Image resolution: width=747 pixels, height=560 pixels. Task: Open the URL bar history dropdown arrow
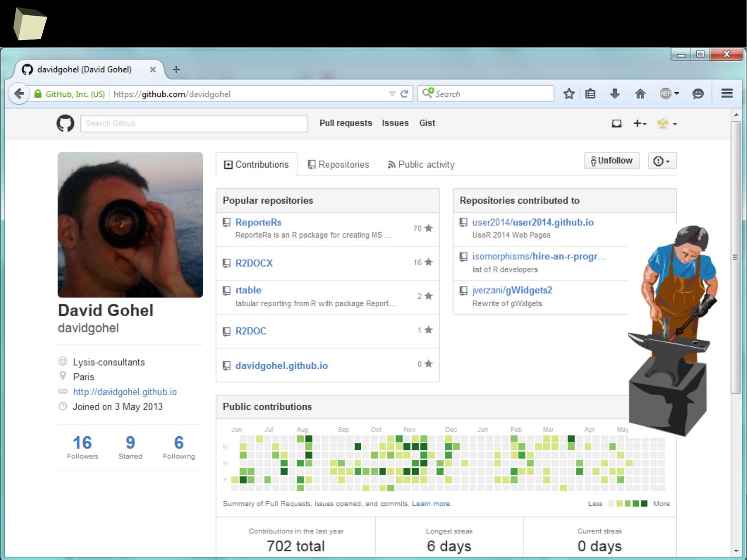pos(392,94)
